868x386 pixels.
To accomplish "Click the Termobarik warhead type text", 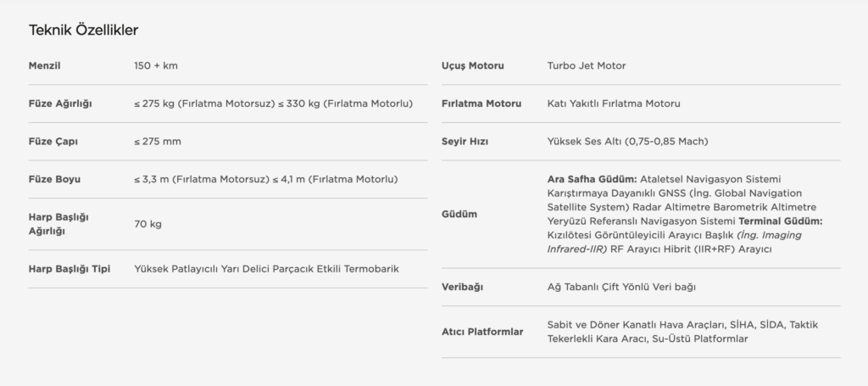I will click(x=371, y=269).
